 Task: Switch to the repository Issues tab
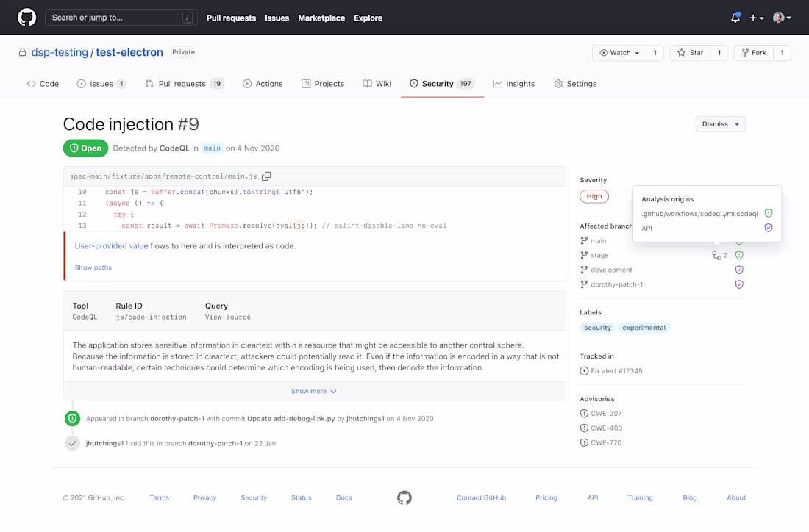point(101,84)
